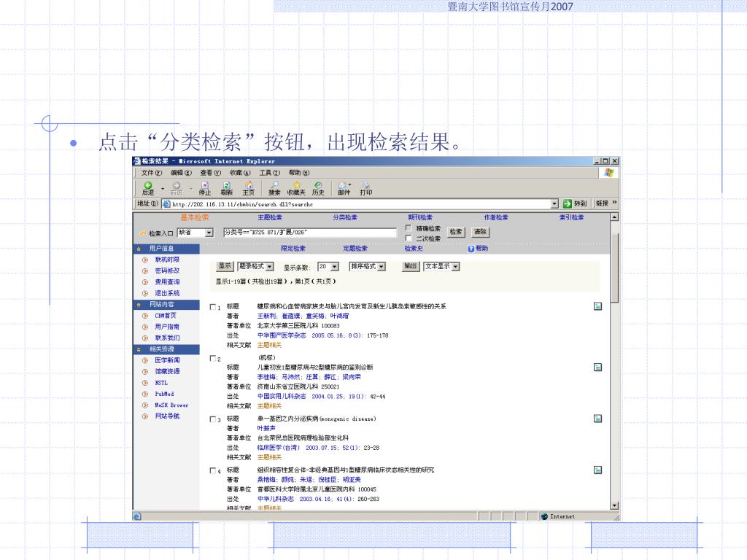Click bullet icon beside CBM首页
The image size is (747, 560).
[x=145, y=316]
